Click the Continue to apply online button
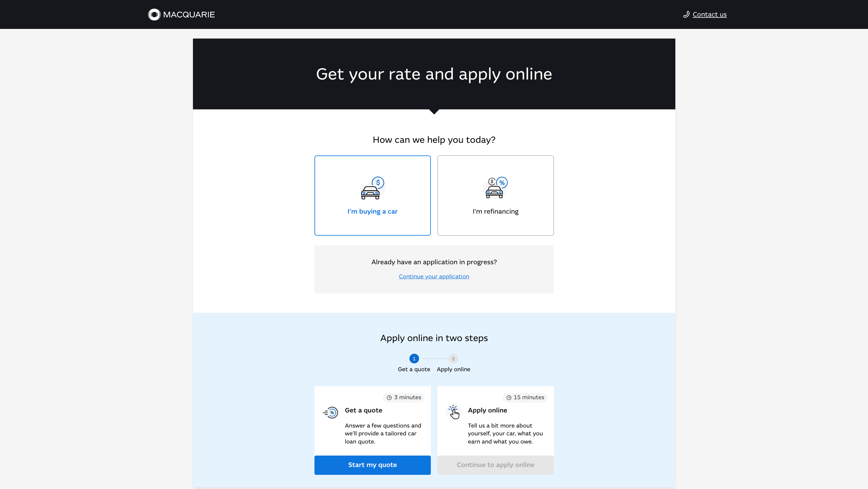 coord(495,465)
